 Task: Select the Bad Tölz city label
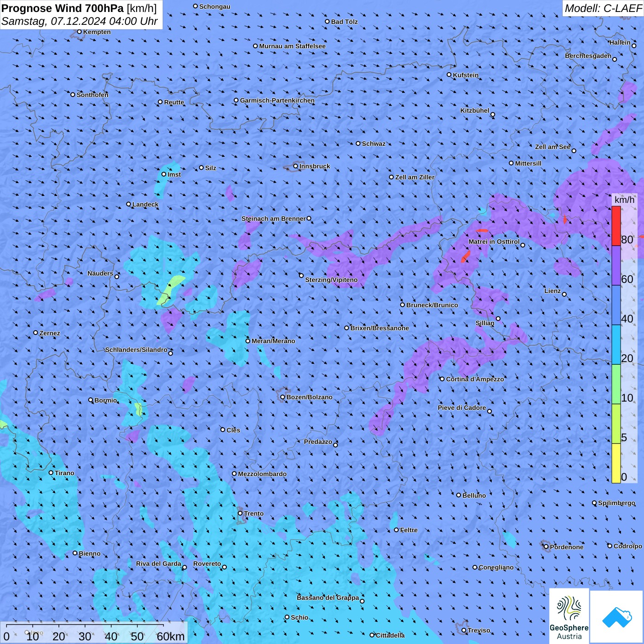click(x=344, y=22)
